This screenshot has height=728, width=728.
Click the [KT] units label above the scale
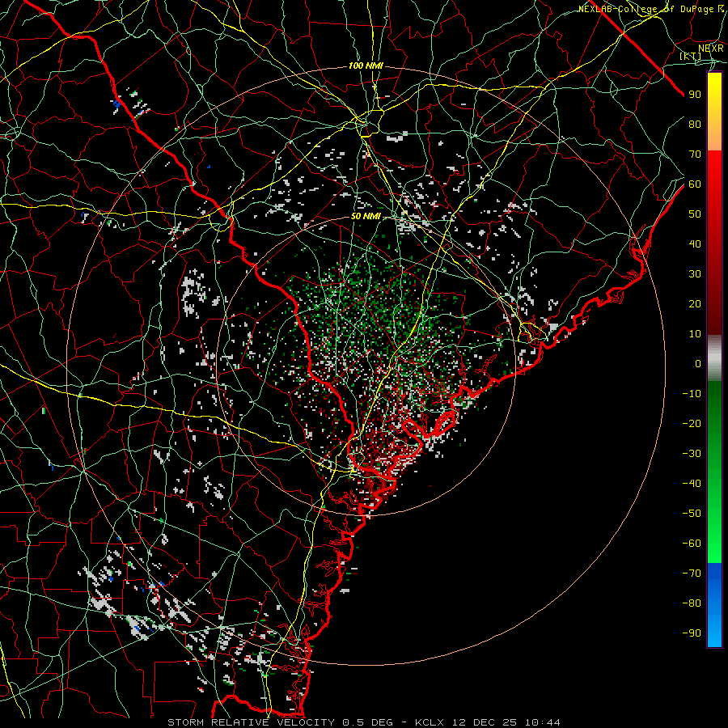click(x=691, y=56)
